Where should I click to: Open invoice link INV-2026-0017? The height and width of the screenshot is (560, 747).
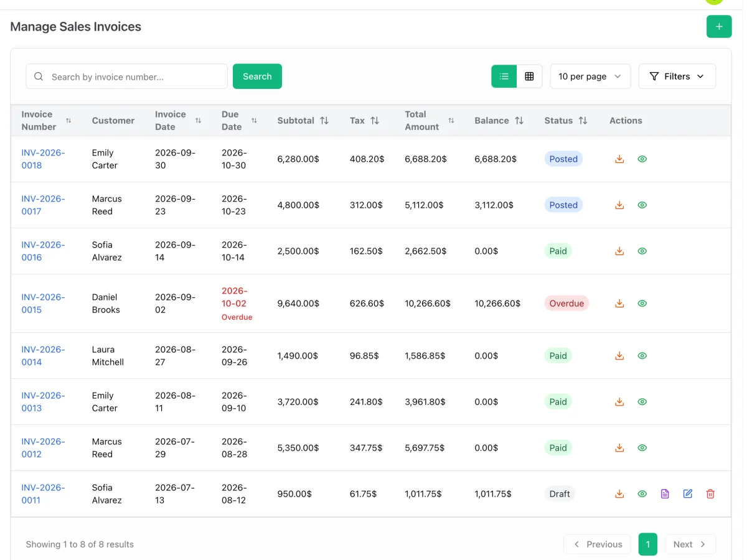pyautogui.click(x=43, y=205)
